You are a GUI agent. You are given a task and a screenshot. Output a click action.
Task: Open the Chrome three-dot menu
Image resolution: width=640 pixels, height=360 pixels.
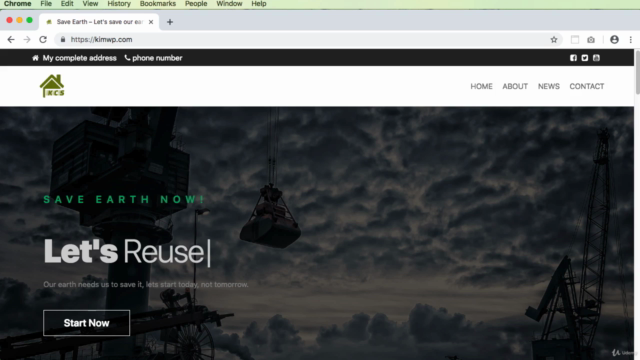pos(631,40)
